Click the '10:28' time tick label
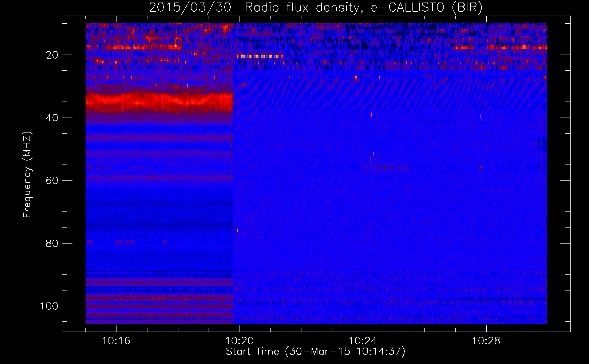The width and height of the screenshot is (589, 364). 486,341
